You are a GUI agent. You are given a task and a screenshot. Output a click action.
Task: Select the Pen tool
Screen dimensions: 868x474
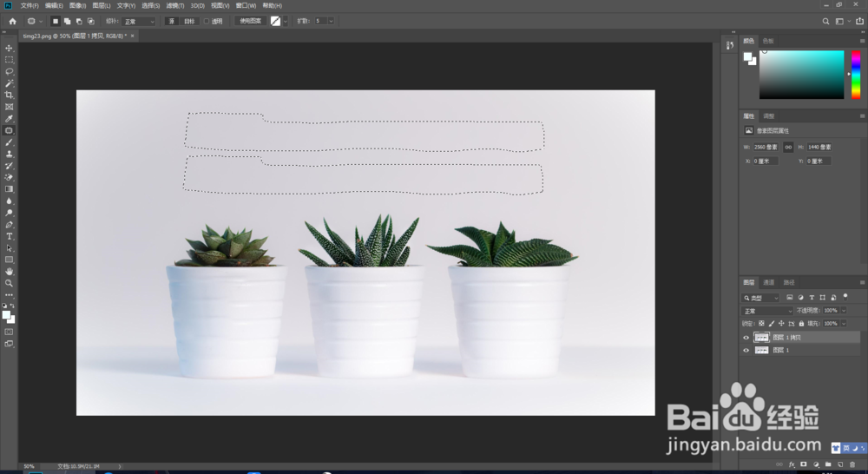point(9,225)
